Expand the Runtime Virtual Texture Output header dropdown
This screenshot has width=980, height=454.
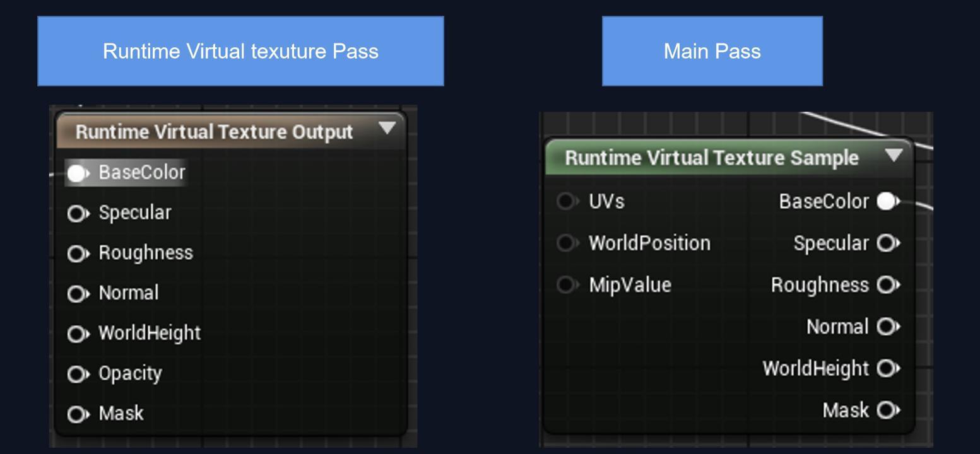[386, 129]
